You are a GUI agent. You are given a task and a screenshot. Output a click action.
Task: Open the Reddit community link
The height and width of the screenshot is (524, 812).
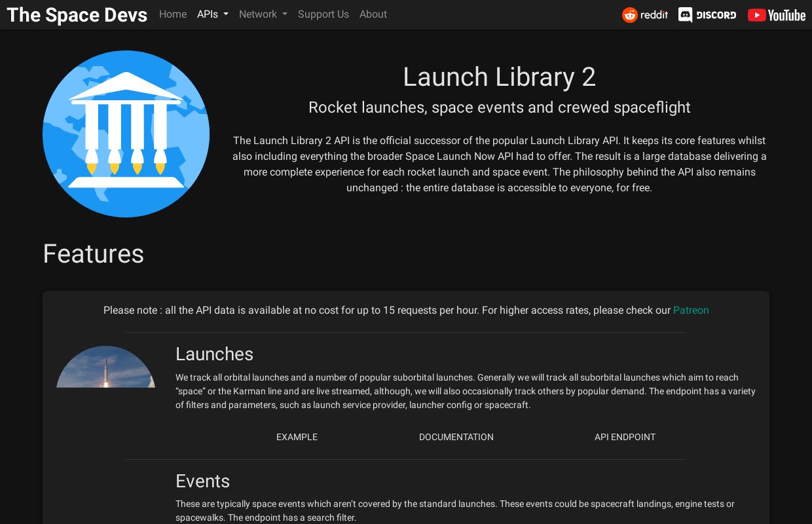(645, 14)
